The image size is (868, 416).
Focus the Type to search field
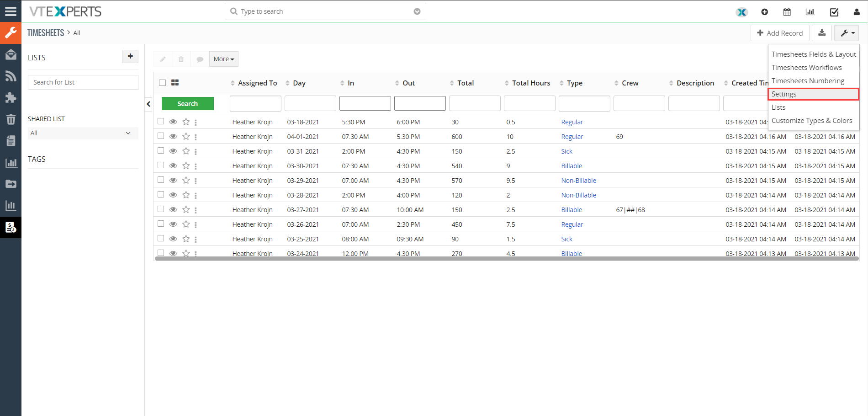click(325, 11)
